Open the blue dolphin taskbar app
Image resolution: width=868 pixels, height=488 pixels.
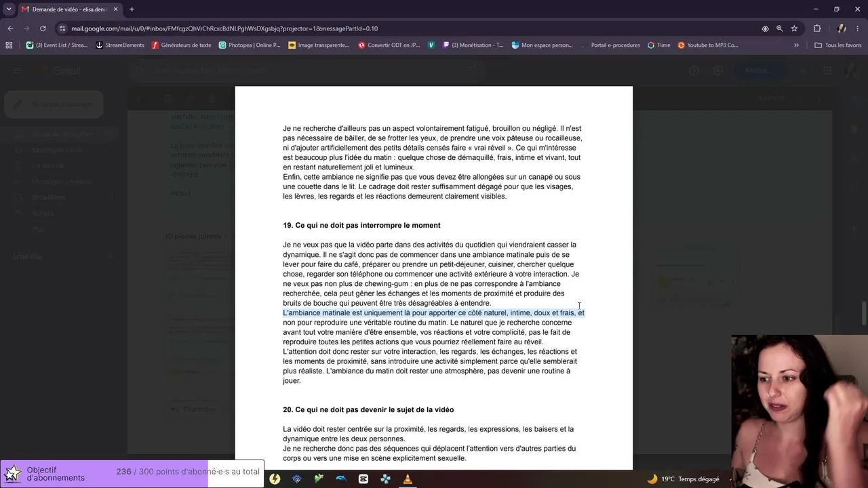point(341,479)
